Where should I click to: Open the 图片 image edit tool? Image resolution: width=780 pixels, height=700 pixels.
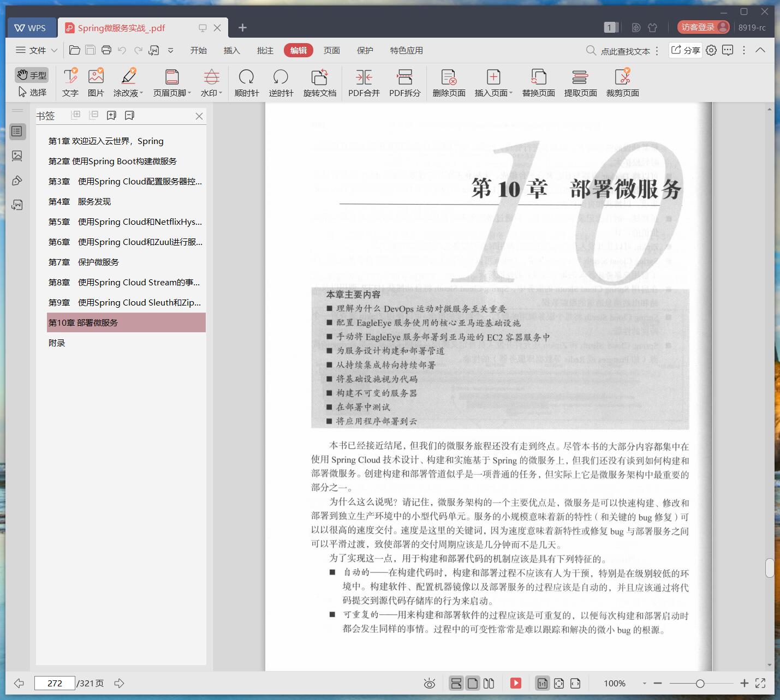click(x=96, y=82)
